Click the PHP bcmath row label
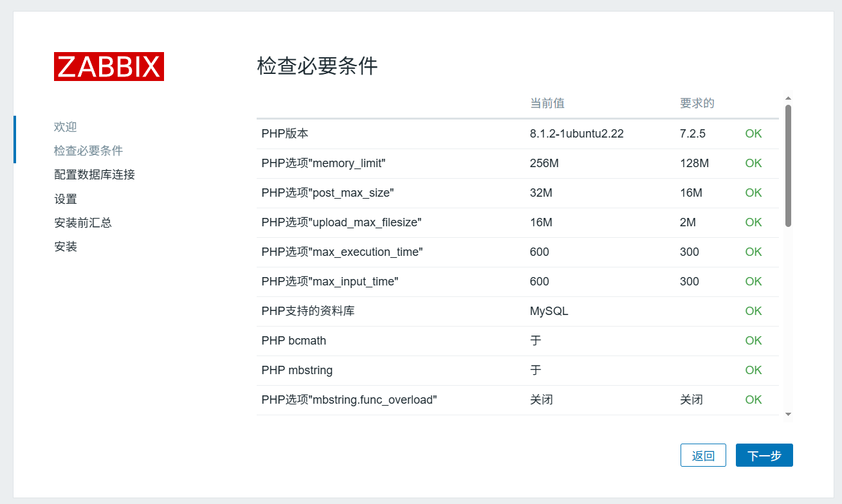The width and height of the screenshot is (842, 504). (x=294, y=341)
